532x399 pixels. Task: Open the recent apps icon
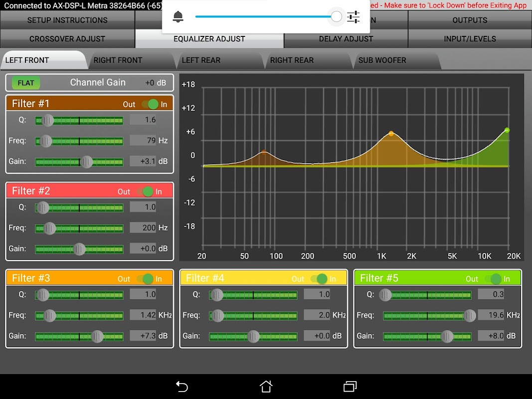tap(350, 387)
